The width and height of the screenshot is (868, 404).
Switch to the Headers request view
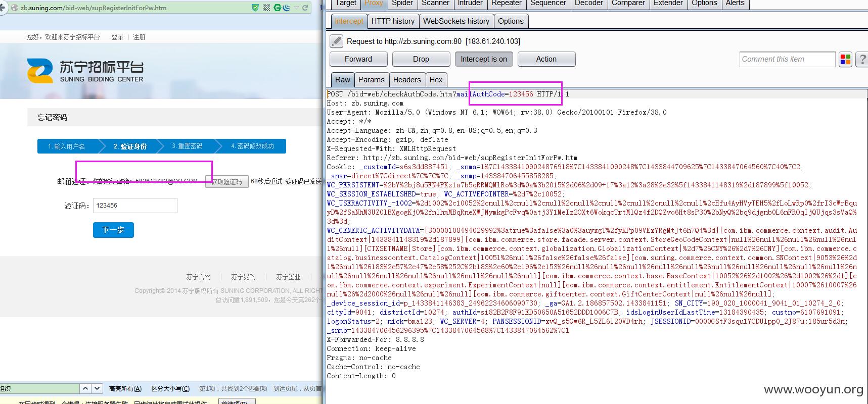pos(407,80)
